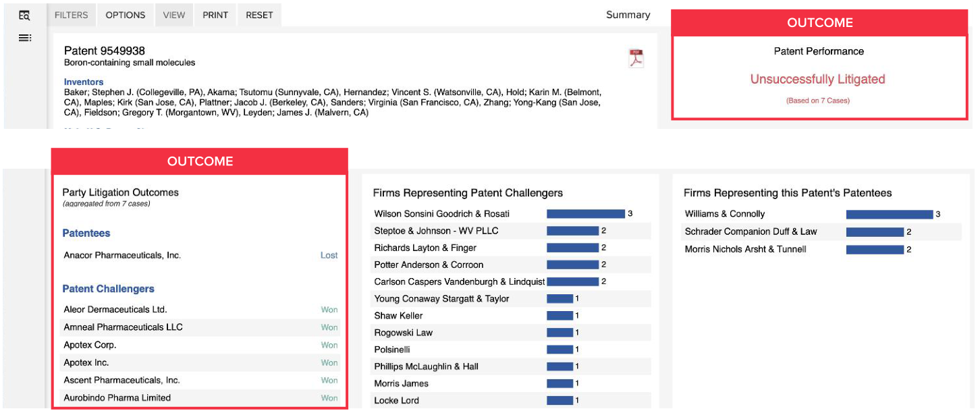Click Wilson Sonsini Goodrich & Rosati firm name
The image size is (980, 413).
pos(442,214)
